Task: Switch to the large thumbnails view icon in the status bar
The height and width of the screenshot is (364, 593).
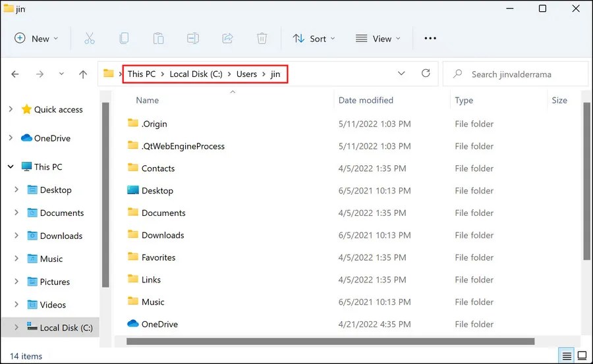Action: tap(582, 355)
